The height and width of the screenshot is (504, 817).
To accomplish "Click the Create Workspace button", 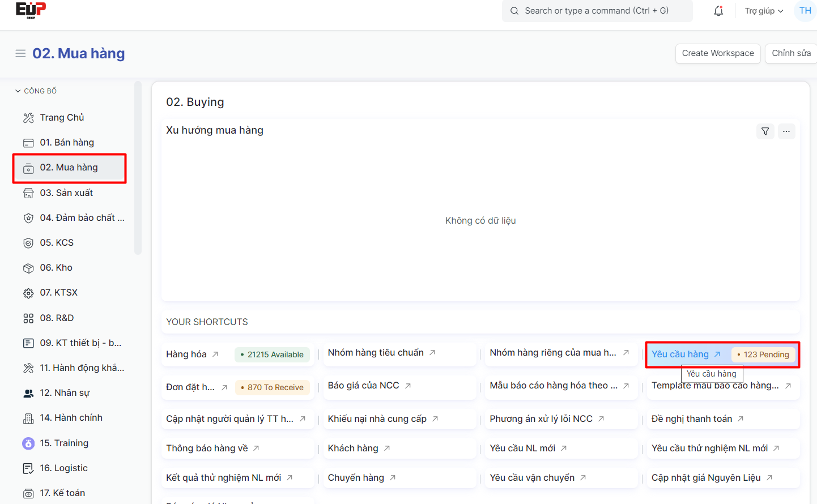I will tap(717, 53).
